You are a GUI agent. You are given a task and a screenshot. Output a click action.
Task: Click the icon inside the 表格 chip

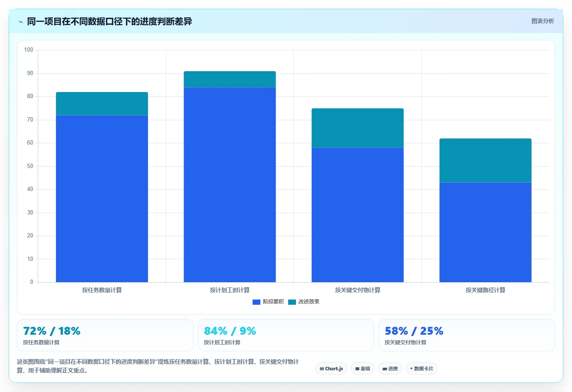(357, 369)
